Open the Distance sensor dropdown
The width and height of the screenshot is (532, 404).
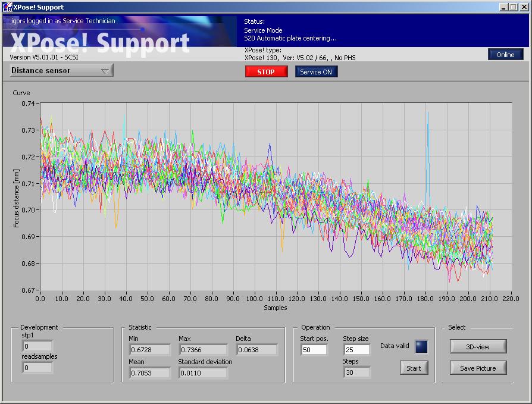point(61,71)
